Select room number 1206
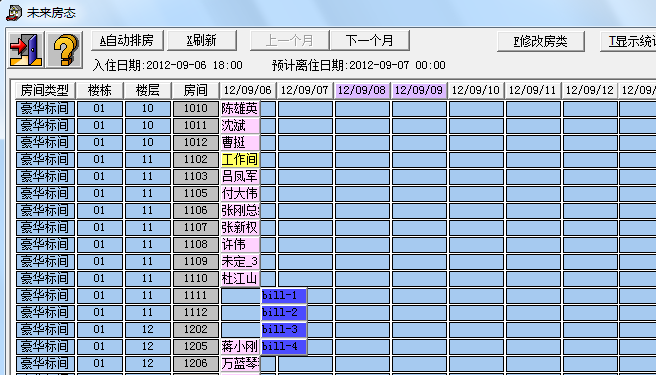 point(196,363)
